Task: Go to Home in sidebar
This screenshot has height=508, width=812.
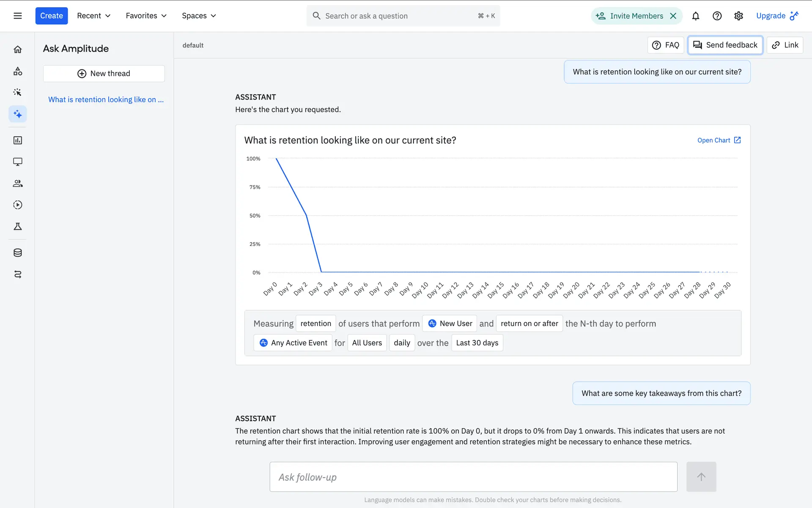Action: 17,50
